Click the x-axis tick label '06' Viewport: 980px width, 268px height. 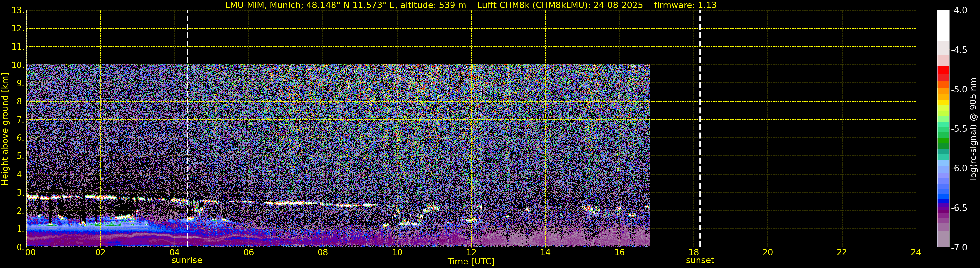click(x=249, y=252)
